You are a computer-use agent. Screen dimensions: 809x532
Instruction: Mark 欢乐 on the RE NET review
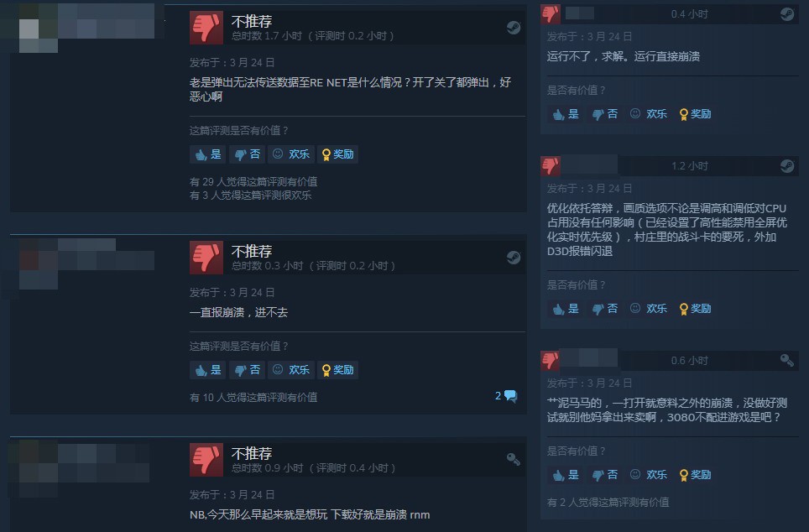[291, 154]
